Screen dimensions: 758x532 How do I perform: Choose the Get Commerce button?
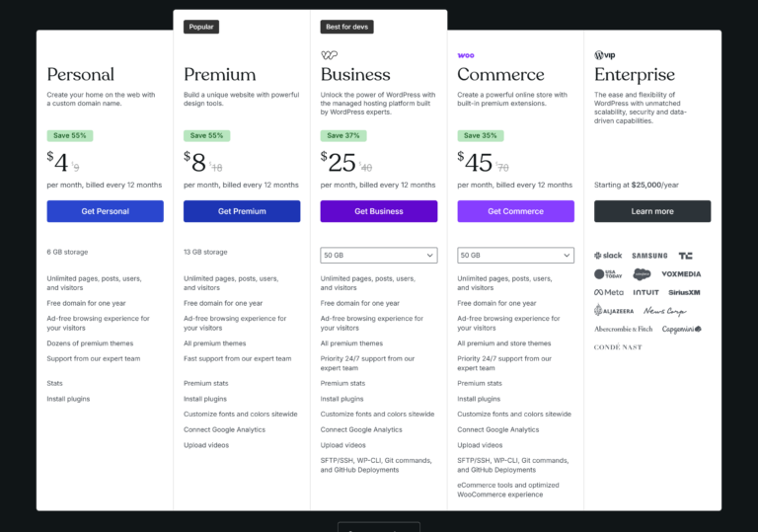pos(516,211)
